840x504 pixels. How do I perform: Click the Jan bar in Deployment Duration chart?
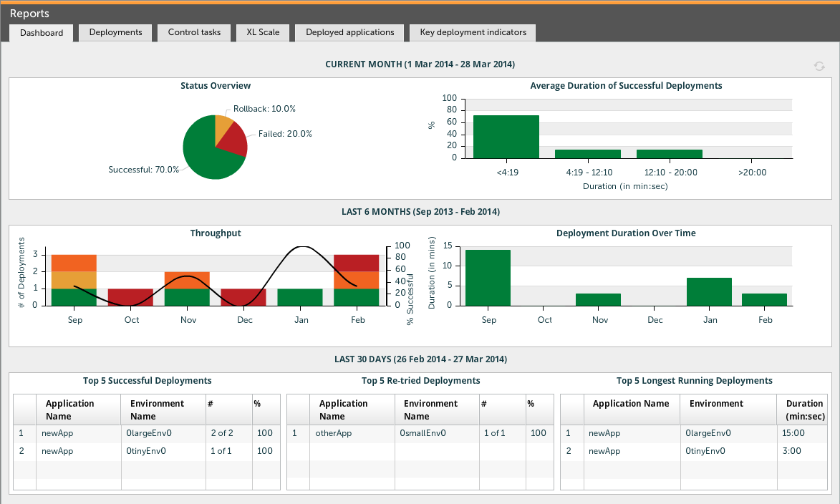[709, 291]
